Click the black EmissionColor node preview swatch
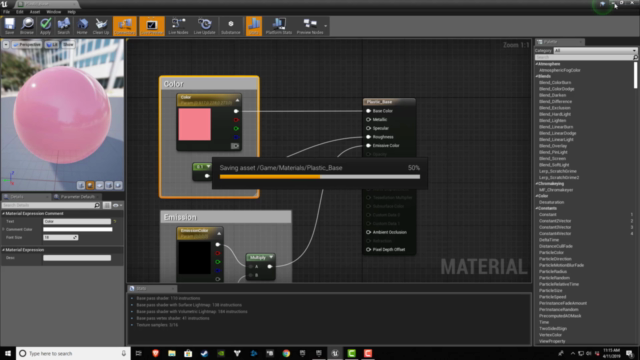640x360 pixels. (x=194, y=258)
